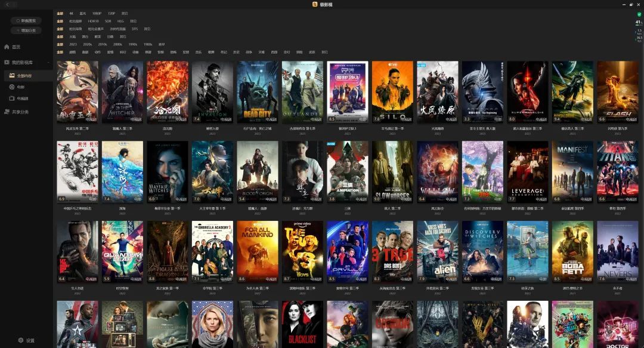Open the Slow Horses poster
This screenshot has width=644, height=348.
[392, 172]
